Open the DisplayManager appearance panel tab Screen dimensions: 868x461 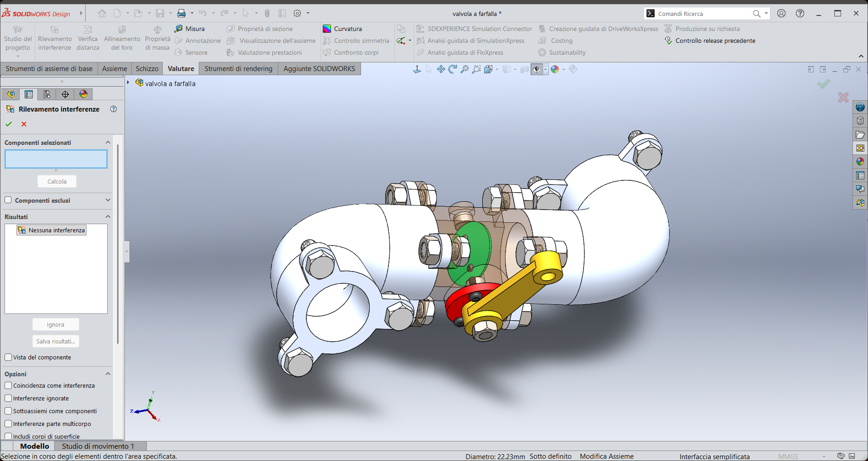[x=83, y=94]
